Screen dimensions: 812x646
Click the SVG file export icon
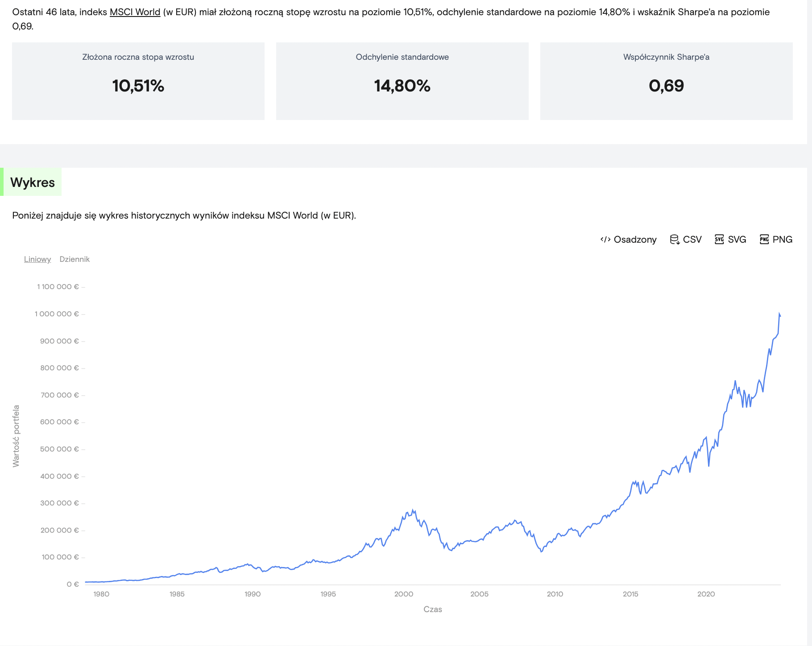(719, 240)
